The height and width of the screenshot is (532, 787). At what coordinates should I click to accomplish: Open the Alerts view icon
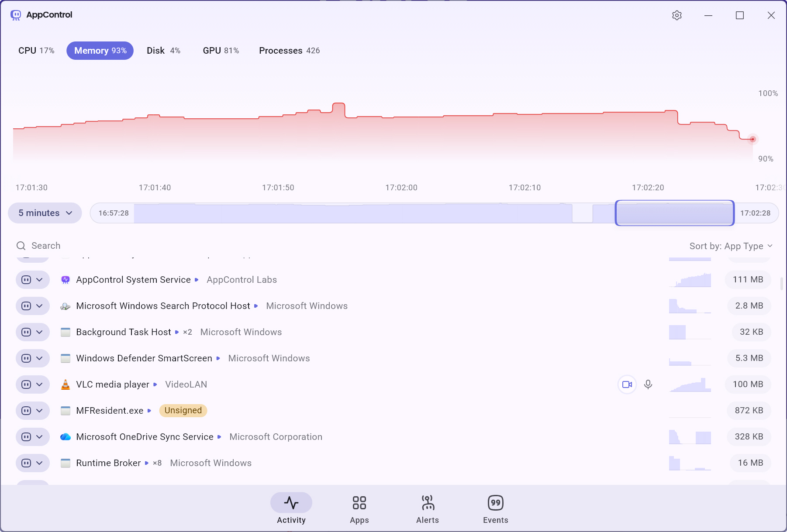(427, 503)
